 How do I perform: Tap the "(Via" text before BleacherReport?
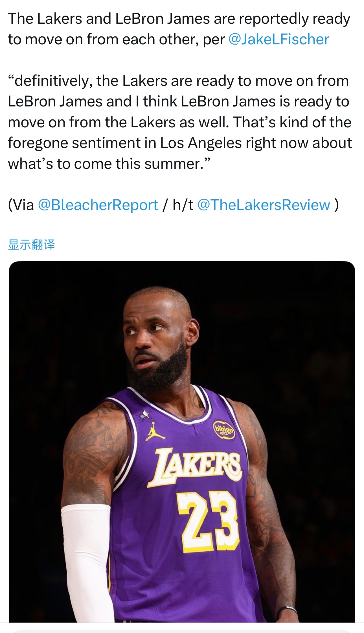pyautogui.click(x=21, y=205)
